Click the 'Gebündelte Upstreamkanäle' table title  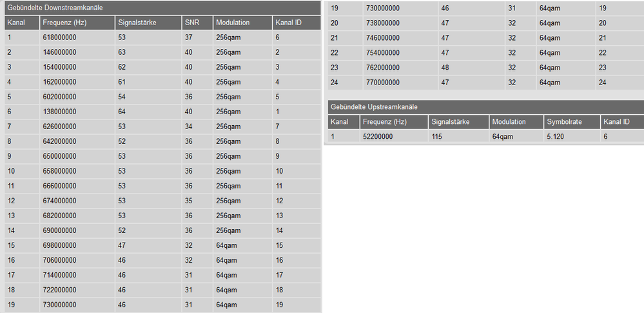click(x=375, y=106)
